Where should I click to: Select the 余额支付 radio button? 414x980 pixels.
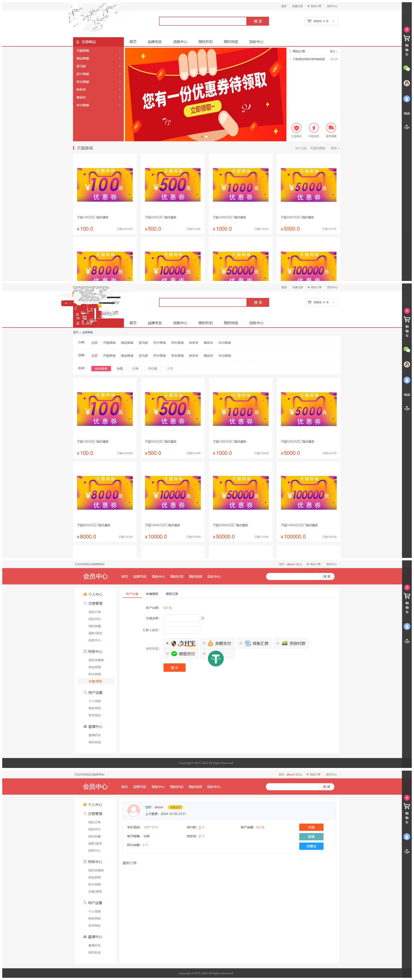pos(204,643)
